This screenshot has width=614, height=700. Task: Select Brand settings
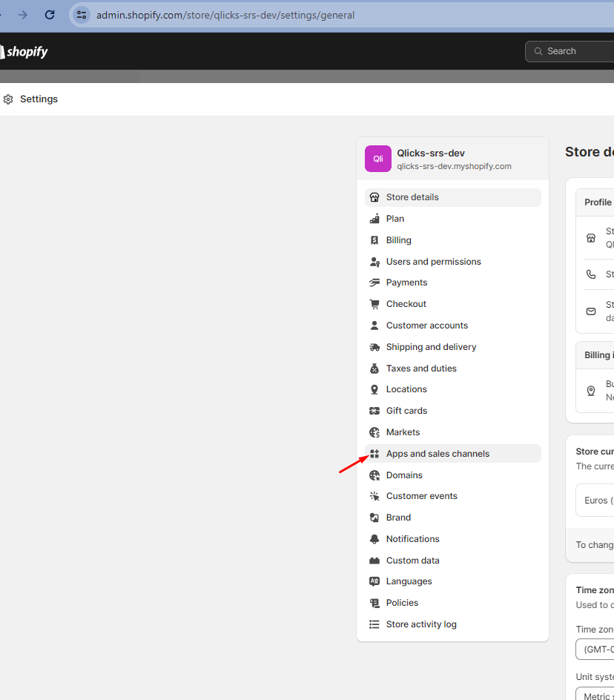[x=453, y=518]
